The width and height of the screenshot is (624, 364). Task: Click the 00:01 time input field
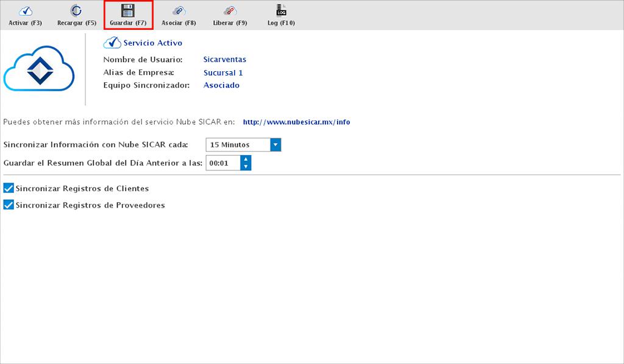click(x=222, y=163)
